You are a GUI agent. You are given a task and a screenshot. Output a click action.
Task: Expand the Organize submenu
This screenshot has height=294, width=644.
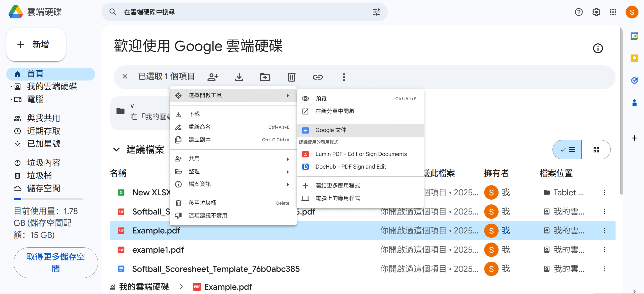233,172
